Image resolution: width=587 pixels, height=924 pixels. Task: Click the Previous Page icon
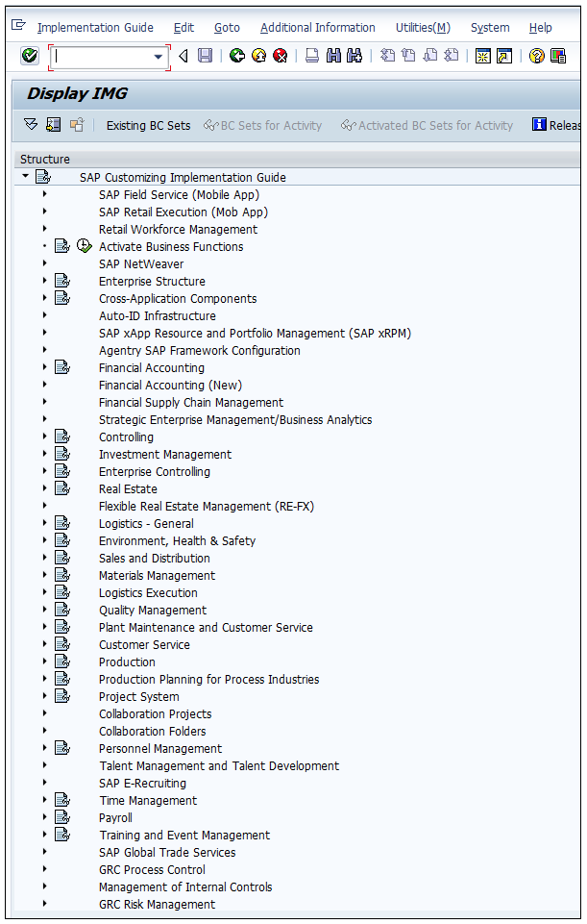(x=408, y=56)
